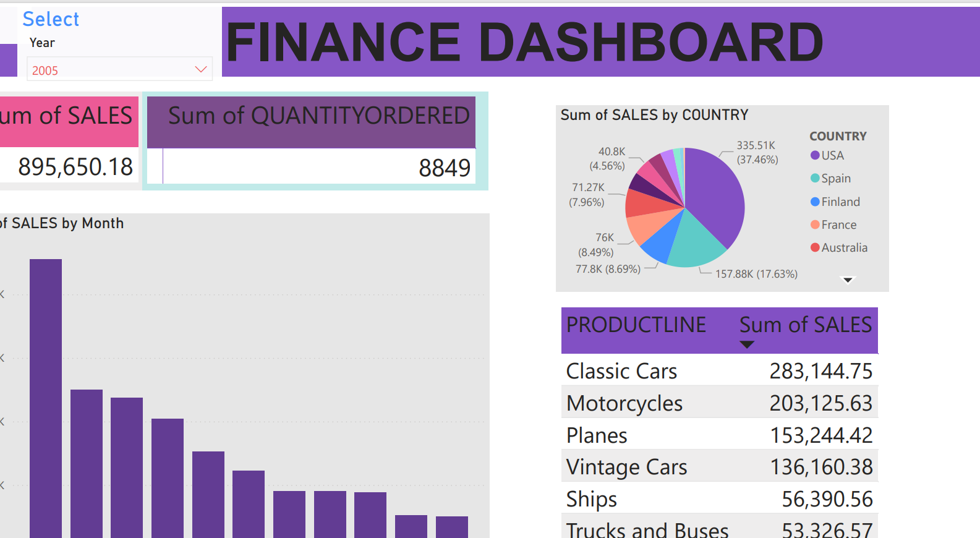Select the France legend marker

pos(815,224)
